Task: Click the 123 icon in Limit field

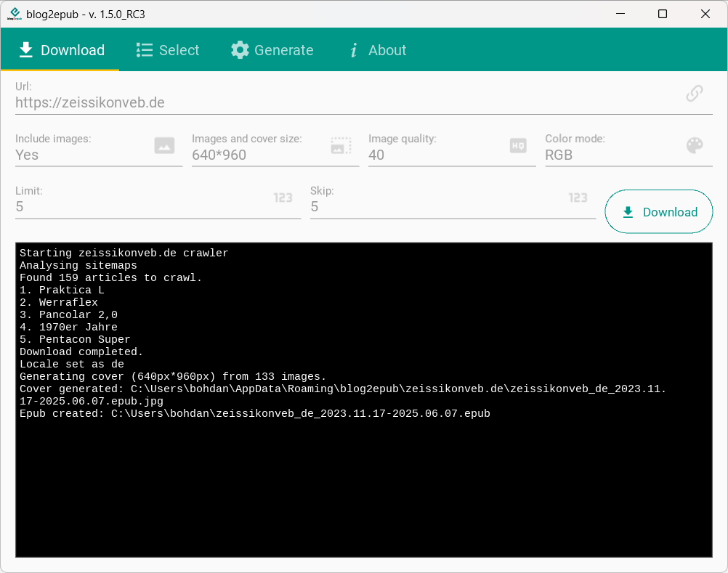Action: [283, 198]
